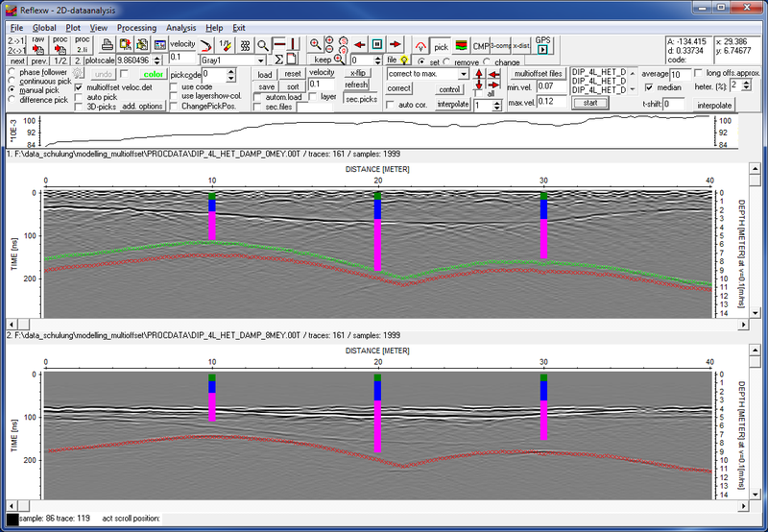Click the save picks button
The width and height of the screenshot is (768, 532).
pyautogui.click(x=267, y=86)
